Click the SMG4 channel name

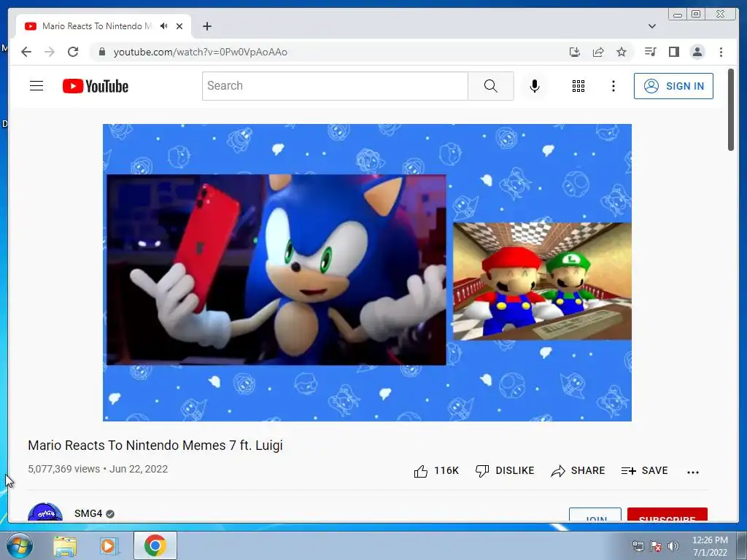click(88, 513)
